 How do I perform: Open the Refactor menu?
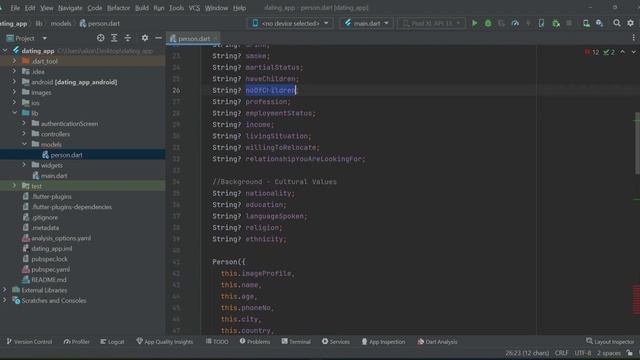tap(118, 8)
